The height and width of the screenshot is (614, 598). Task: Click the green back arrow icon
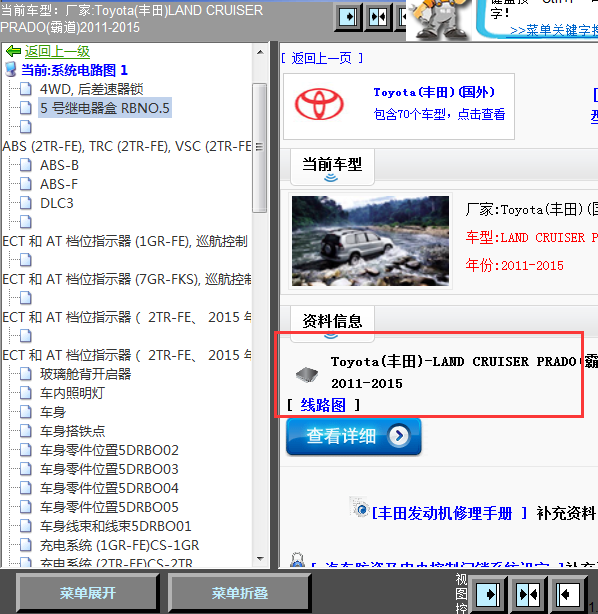click(13, 51)
